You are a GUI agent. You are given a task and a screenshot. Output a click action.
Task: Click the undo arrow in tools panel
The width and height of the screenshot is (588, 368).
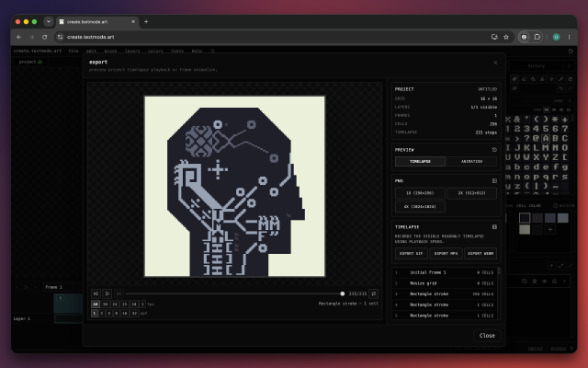click(561, 88)
